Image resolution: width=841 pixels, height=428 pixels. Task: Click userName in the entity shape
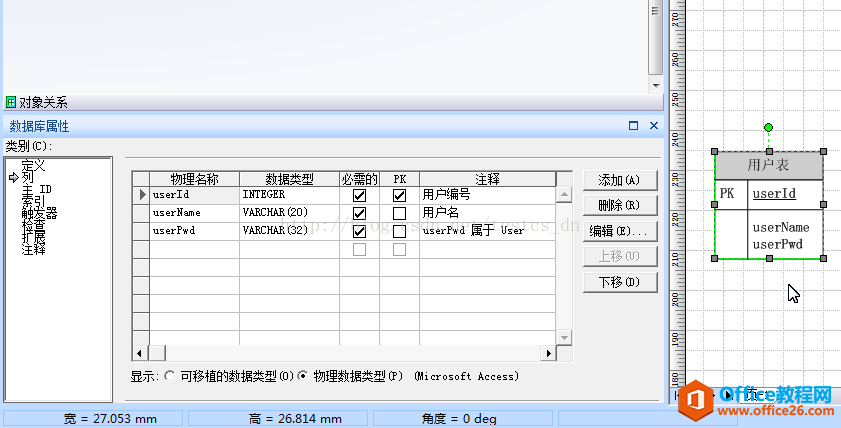[x=781, y=227]
